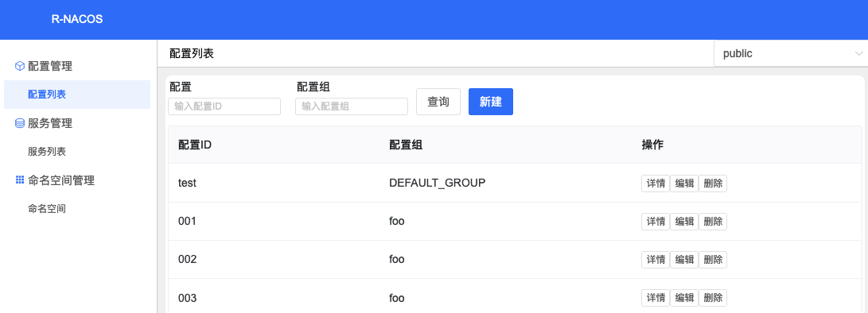Click 删除 for config 001
This screenshot has width=868, height=313.
pos(713,222)
